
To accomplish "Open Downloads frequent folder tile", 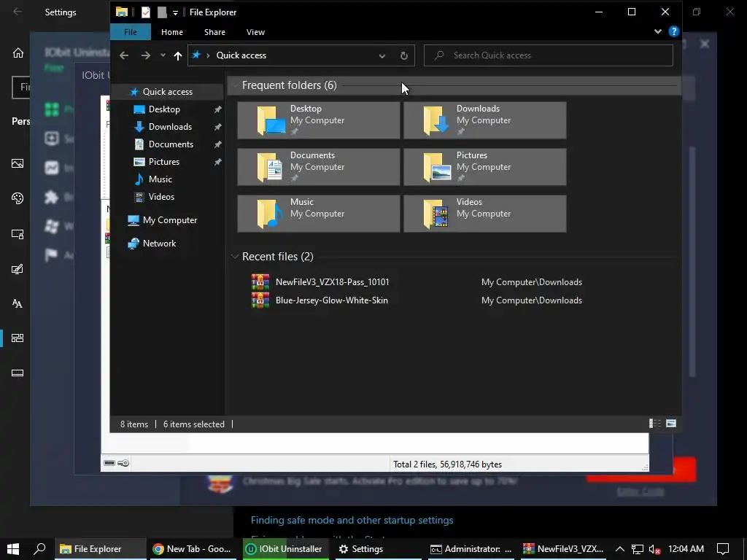I will (x=485, y=120).
